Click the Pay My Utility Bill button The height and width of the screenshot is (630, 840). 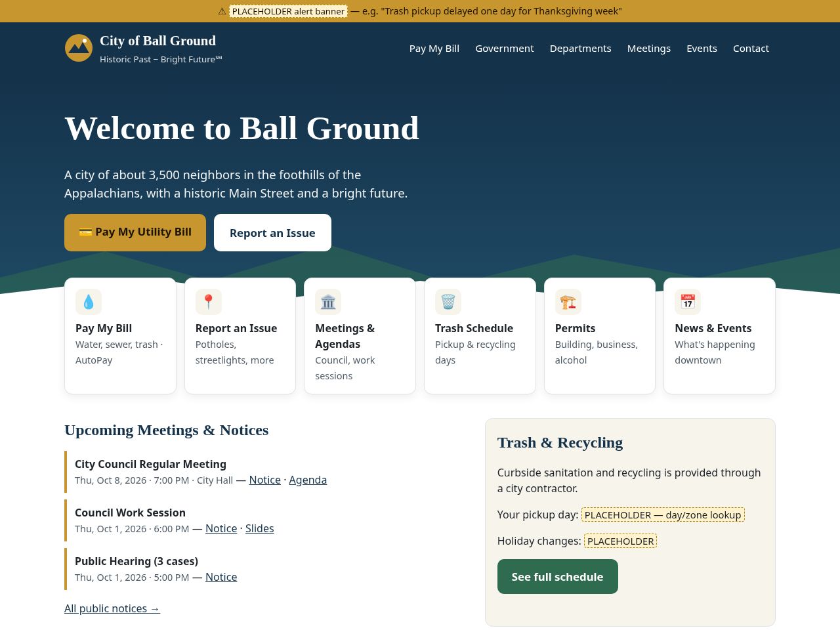coord(135,232)
